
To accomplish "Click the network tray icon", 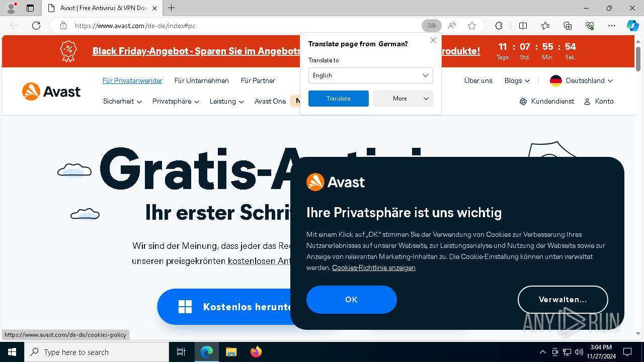I will (x=567, y=352).
